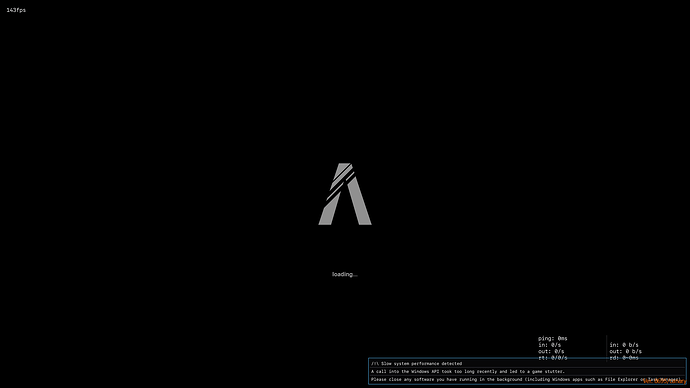
Task: Click the "loading..." status text
Action: point(345,275)
